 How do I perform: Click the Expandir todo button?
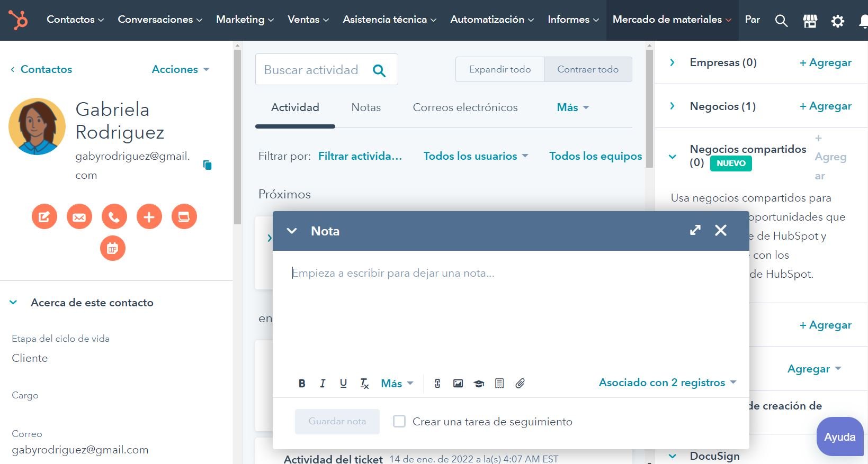tap(500, 69)
